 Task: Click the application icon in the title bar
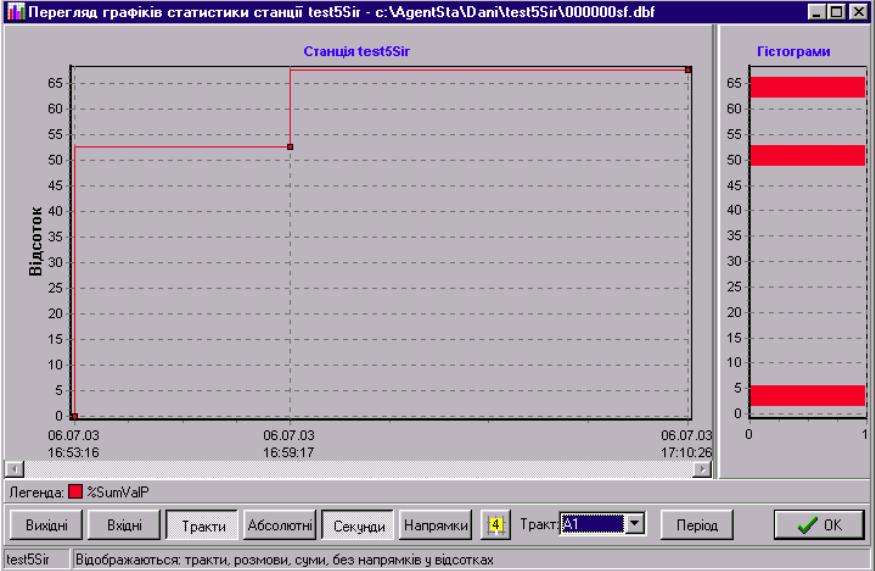tap(16, 12)
